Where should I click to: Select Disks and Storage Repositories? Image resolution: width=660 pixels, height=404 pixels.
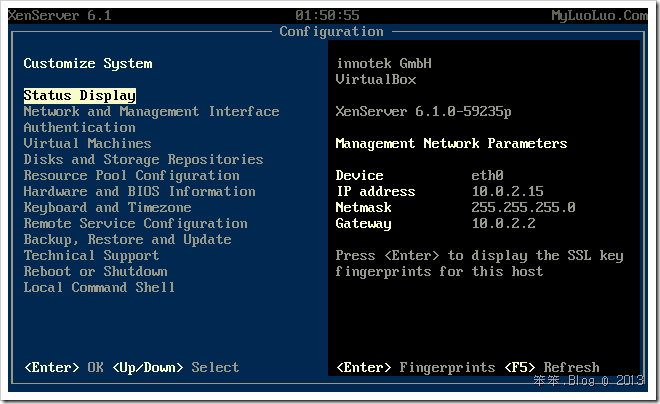(144, 159)
